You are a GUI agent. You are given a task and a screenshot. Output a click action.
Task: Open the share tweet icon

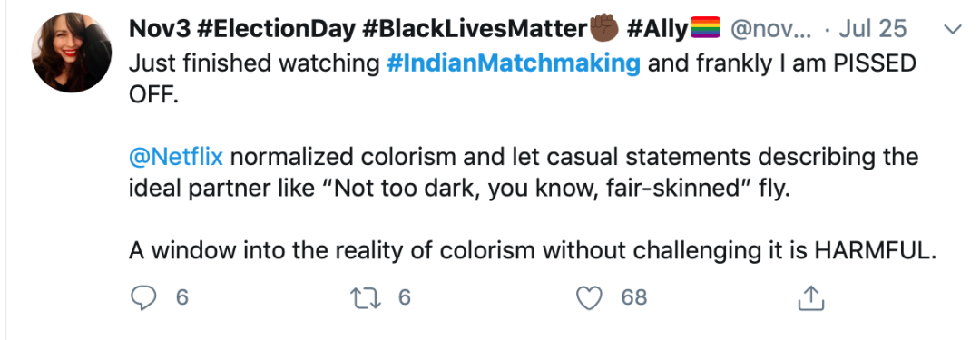click(x=812, y=297)
